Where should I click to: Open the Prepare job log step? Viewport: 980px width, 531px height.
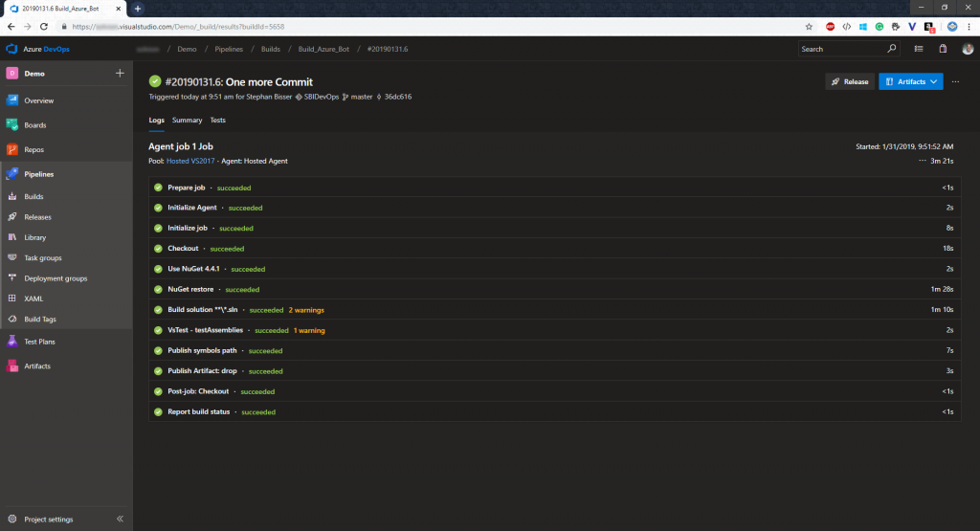[554, 188]
